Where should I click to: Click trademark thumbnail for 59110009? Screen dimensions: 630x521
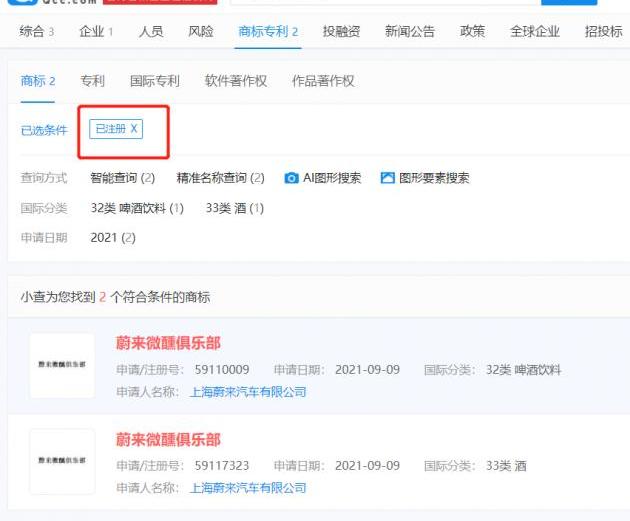tap(62, 365)
